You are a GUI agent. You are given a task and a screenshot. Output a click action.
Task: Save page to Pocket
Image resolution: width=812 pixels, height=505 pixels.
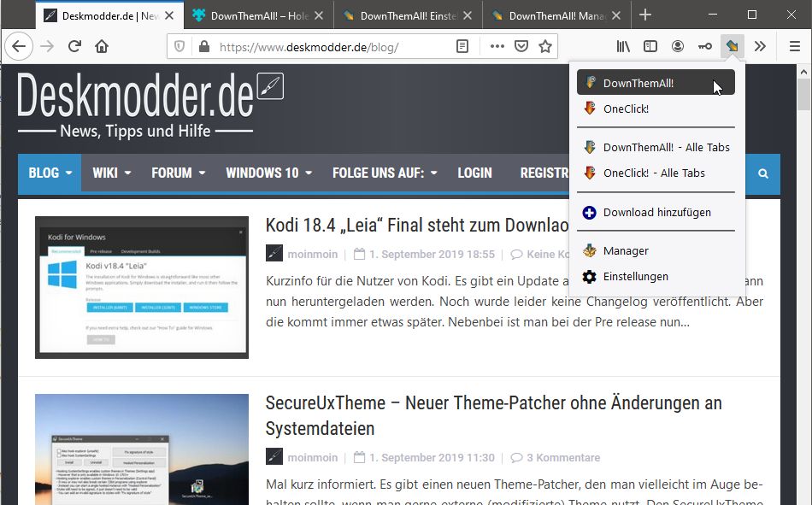pyautogui.click(x=521, y=47)
